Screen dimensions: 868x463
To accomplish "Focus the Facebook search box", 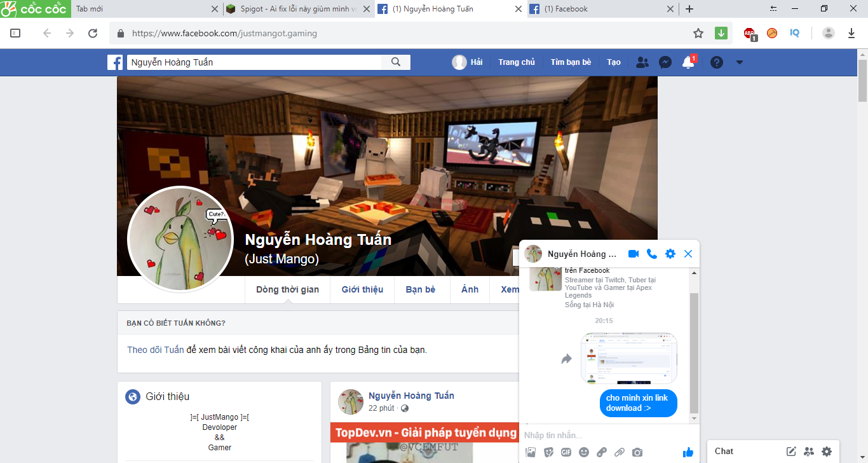I will coord(255,62).
